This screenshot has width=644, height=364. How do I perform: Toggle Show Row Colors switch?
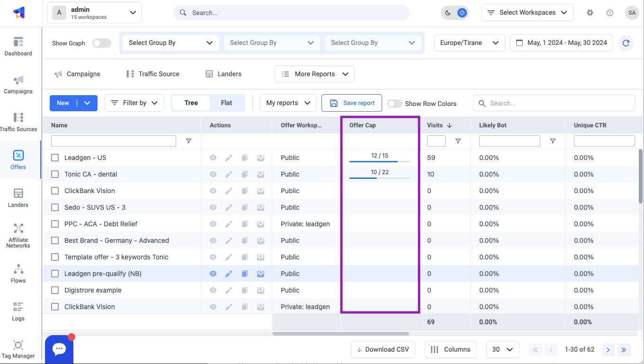pyautogui.click(x=394, y=104)
